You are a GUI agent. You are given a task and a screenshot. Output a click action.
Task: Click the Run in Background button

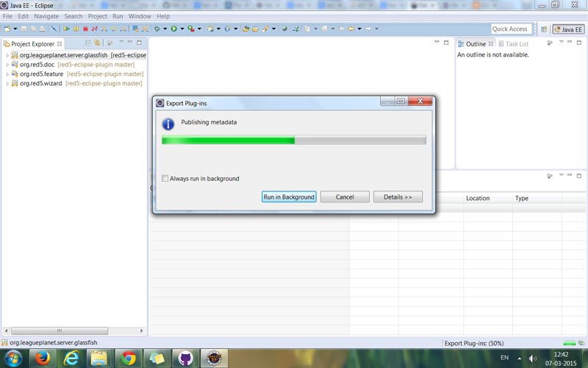[289, 197]
